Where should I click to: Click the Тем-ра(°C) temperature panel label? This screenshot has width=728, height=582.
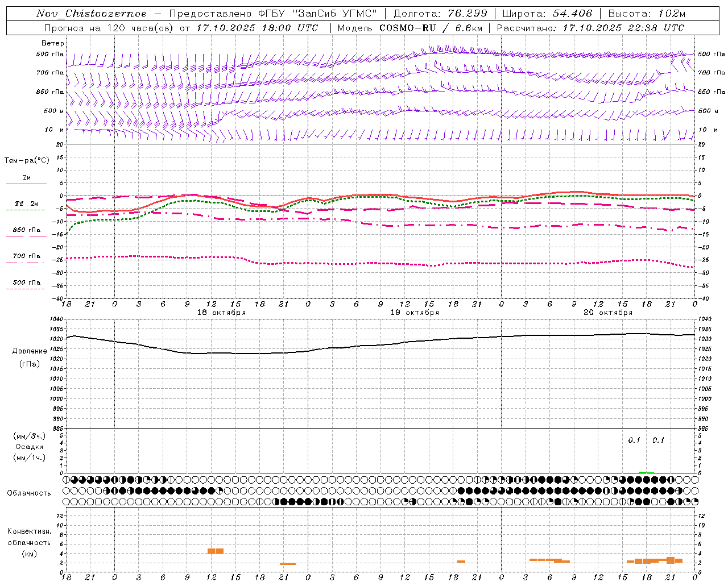tap(27, 161)
